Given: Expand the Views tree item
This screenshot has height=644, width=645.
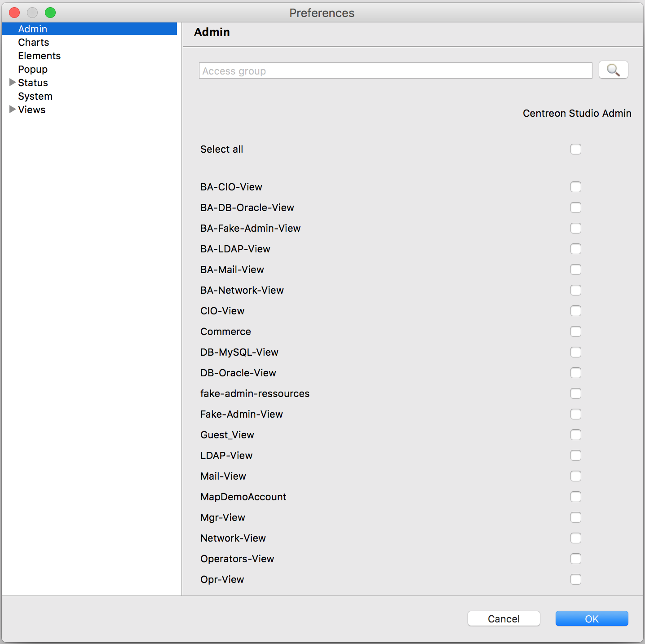Looking at the screenshot, I should [13, 110].
